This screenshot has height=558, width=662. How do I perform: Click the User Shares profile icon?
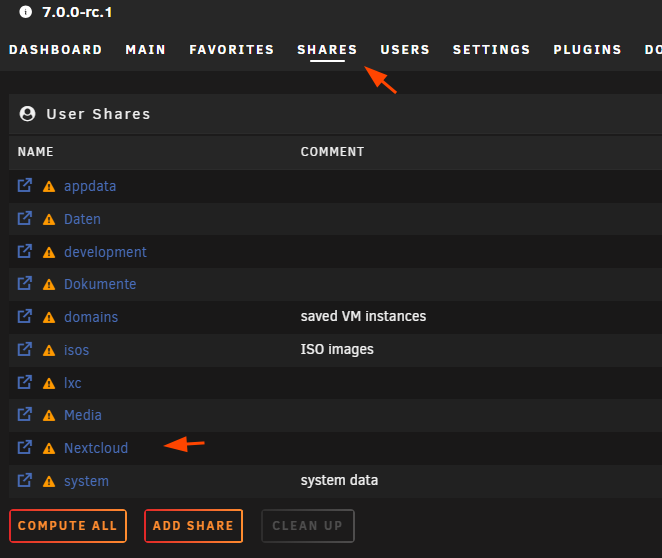click(27, 114)
